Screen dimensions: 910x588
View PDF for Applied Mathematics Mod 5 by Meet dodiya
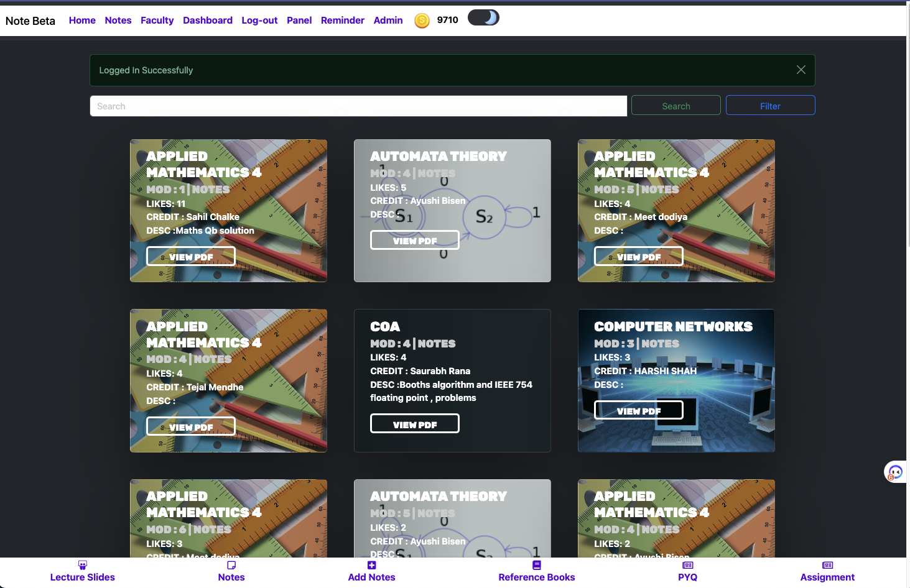tap(639, 257)
